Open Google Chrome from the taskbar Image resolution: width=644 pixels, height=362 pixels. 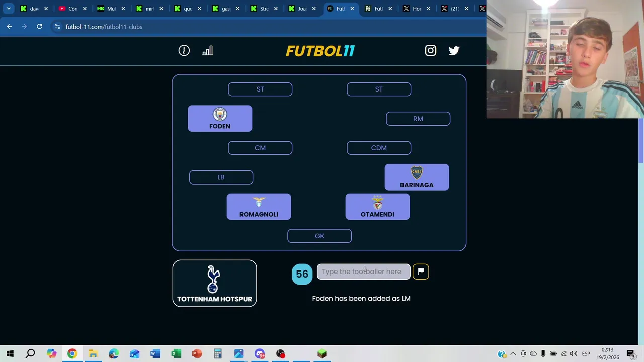[72, 354]
